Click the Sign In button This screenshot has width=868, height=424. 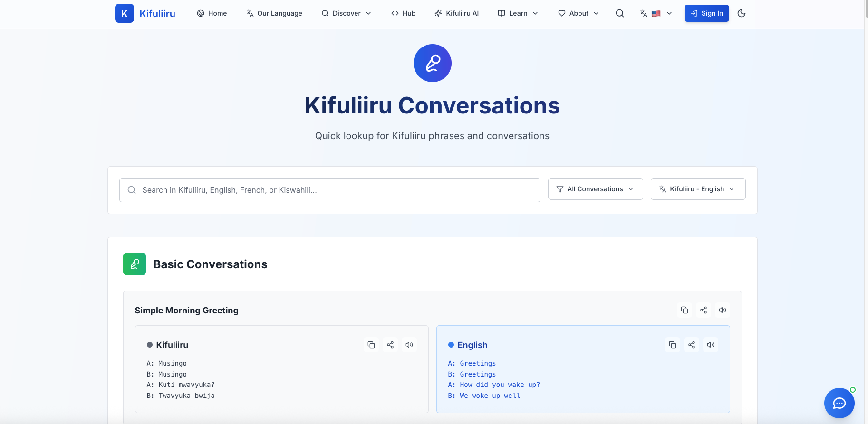[x=707, y=13]
